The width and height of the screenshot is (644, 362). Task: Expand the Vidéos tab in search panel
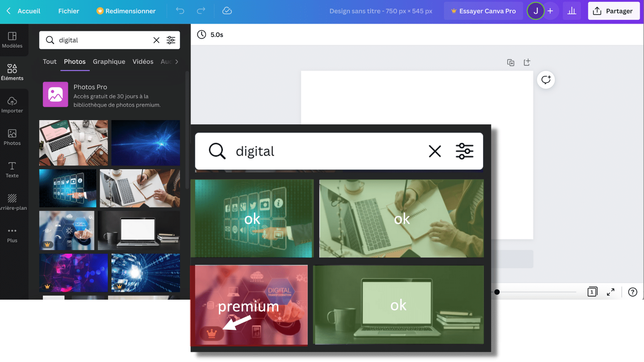143,61
